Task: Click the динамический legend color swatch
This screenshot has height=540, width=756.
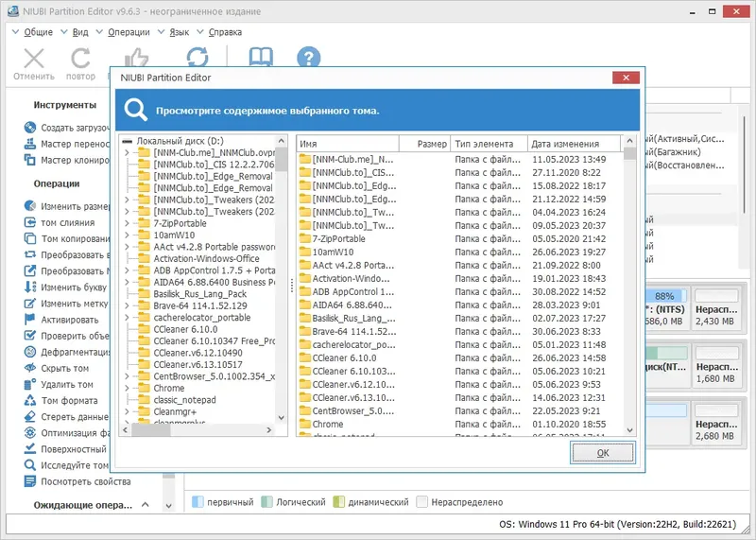Action: (339, 502)
